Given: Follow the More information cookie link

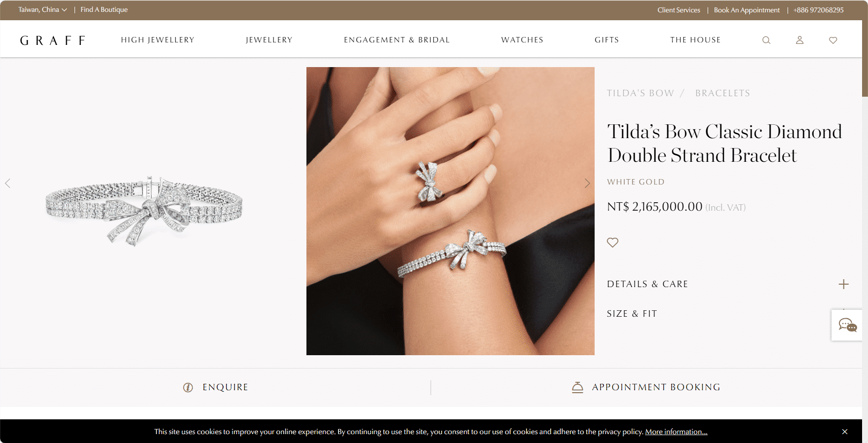Looking at the screenshot, I should (x=676, y=432).
